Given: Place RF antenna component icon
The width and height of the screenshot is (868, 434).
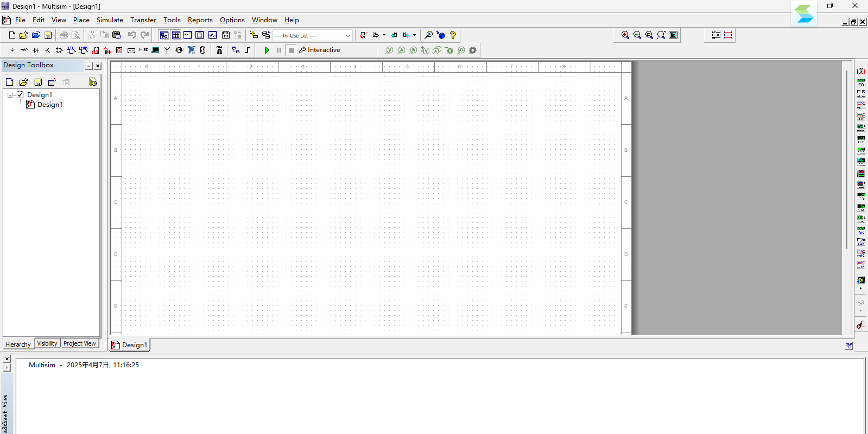Looking at the screenshot, I should 167,50.
